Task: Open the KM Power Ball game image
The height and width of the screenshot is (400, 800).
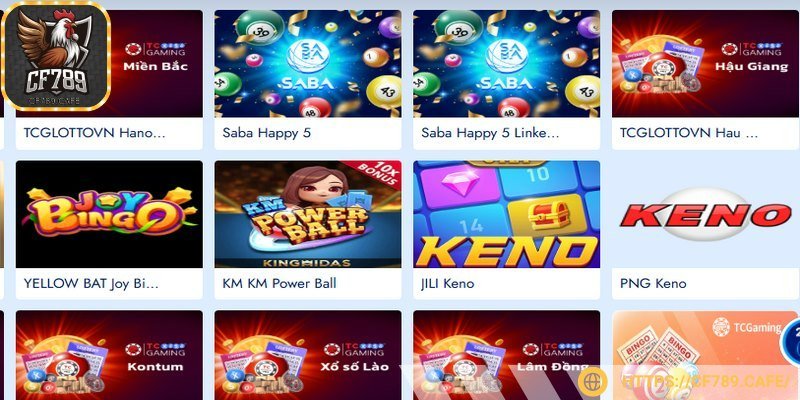Action: 308,214
